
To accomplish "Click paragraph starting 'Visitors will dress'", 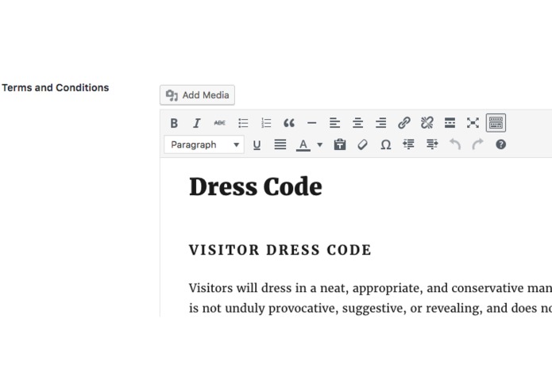I will 370,298.
